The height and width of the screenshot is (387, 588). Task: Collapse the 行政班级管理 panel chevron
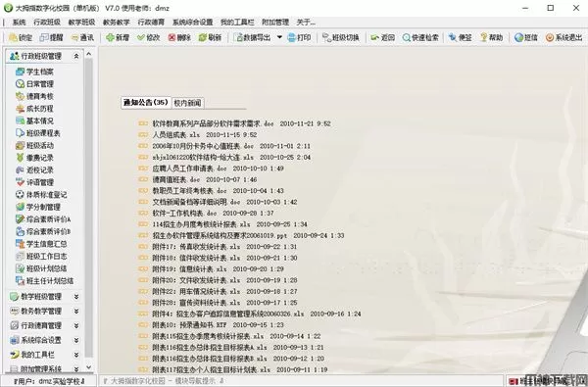pos(76,56)
